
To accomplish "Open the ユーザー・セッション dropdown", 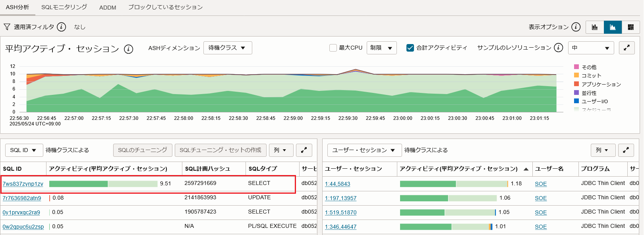I will pos(364,150).
